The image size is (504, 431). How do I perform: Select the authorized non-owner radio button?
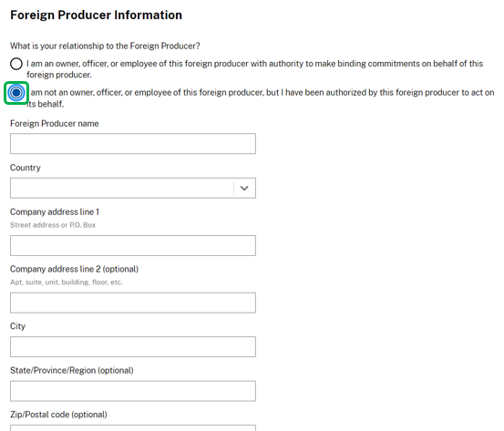coord(16,93)
